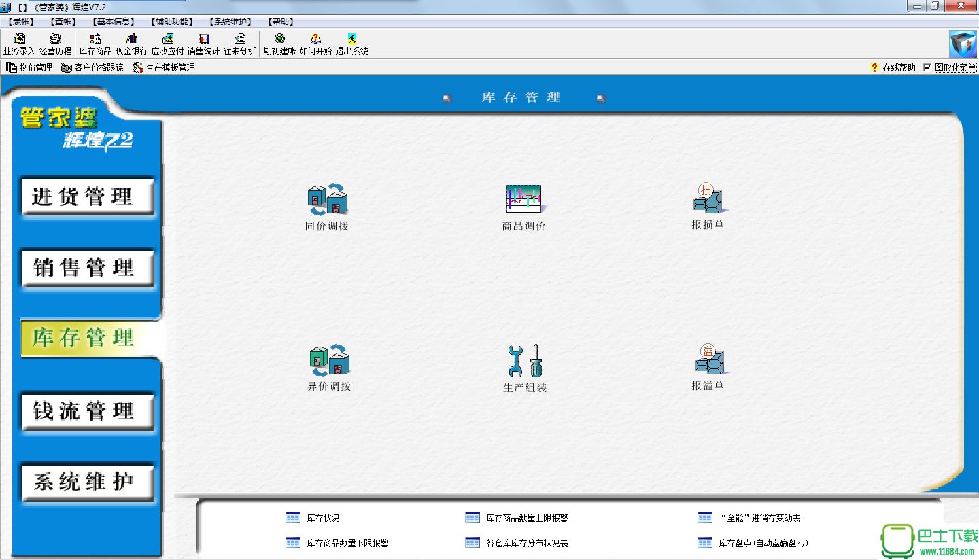
Task: Open 在线帮助 help link
Action: (893, 67)
